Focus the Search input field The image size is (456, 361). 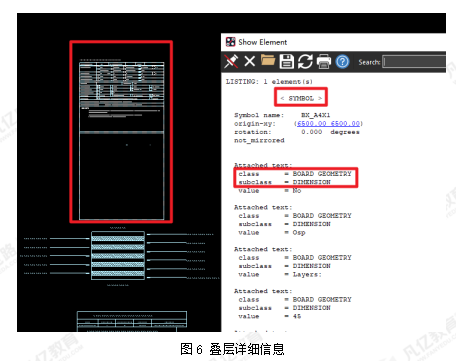(414, 62)
